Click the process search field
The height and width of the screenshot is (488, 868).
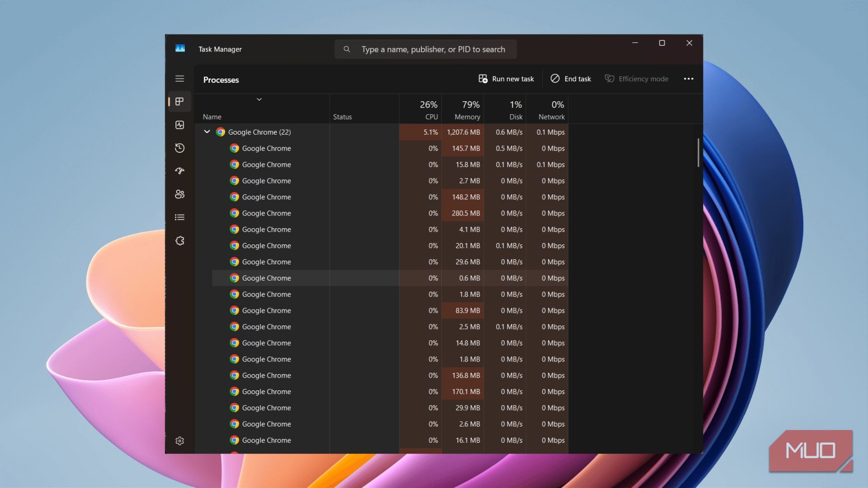coord(433,49)
